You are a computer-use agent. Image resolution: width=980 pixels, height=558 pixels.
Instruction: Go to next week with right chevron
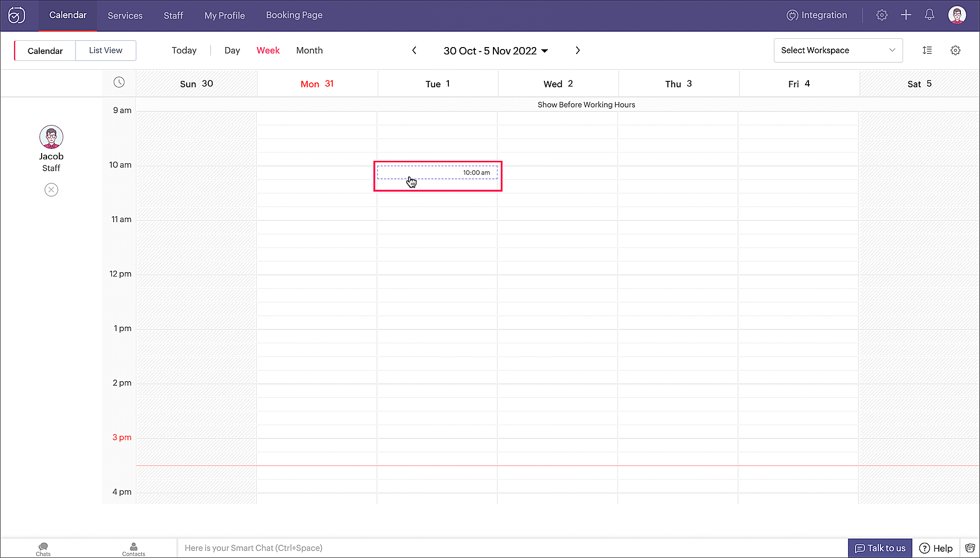click(x=578, y=51)
